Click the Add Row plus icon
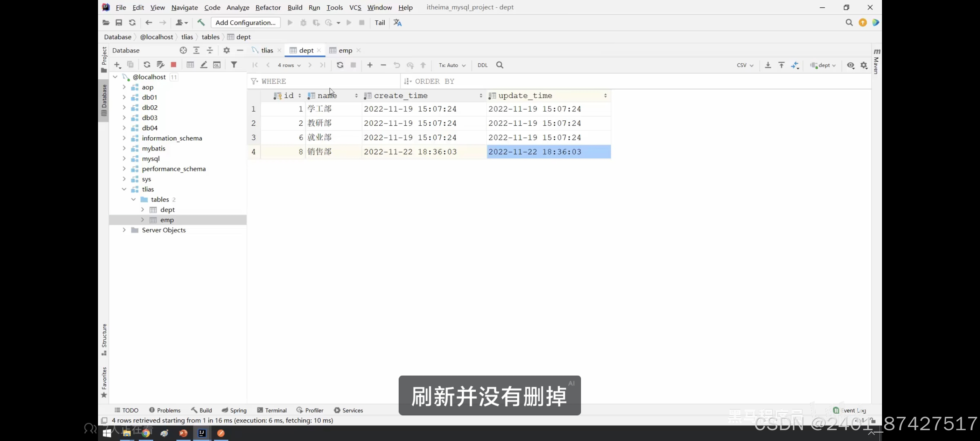The height and width of the screenshot is (441, 980). tap(369, 65)
